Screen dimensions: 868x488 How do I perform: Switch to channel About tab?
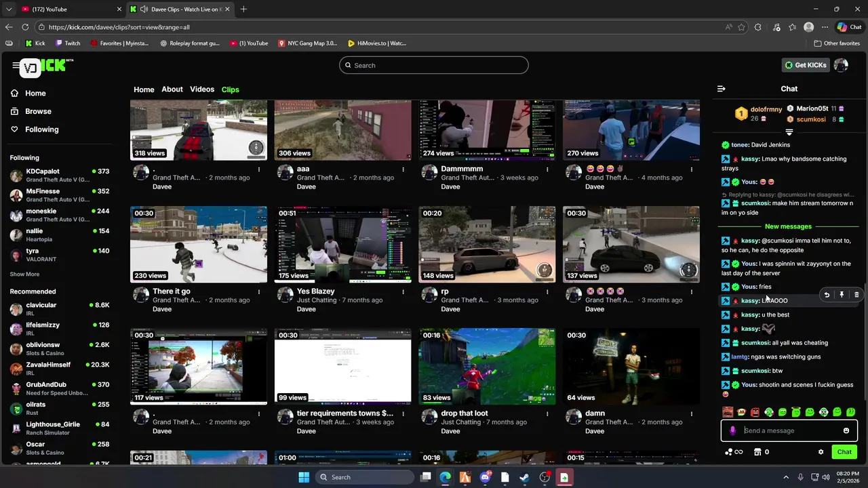click(x=172, y=89)
